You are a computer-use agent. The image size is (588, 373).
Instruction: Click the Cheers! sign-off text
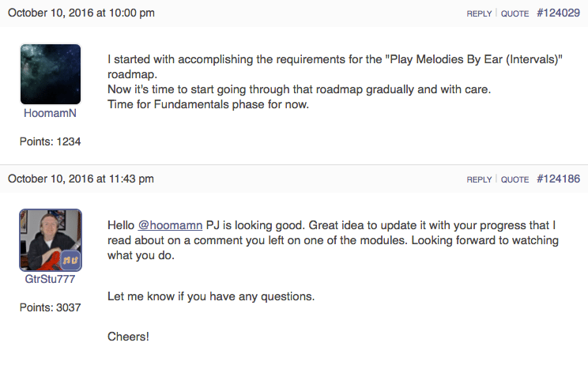point(128,337)
